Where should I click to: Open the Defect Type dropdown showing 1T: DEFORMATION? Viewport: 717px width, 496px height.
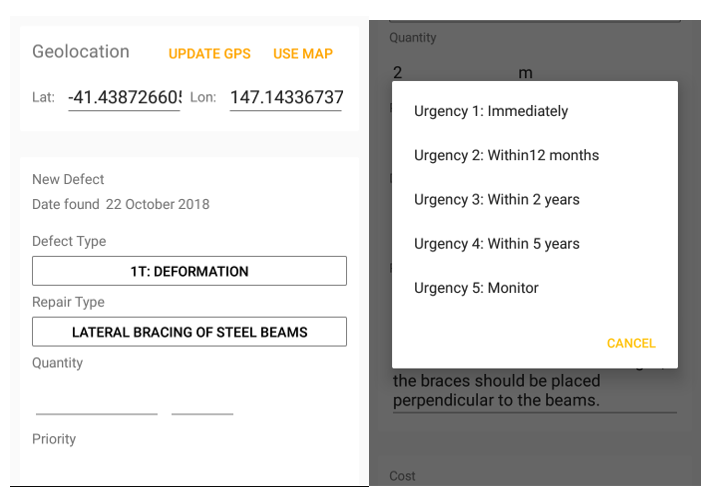point(189,271)
